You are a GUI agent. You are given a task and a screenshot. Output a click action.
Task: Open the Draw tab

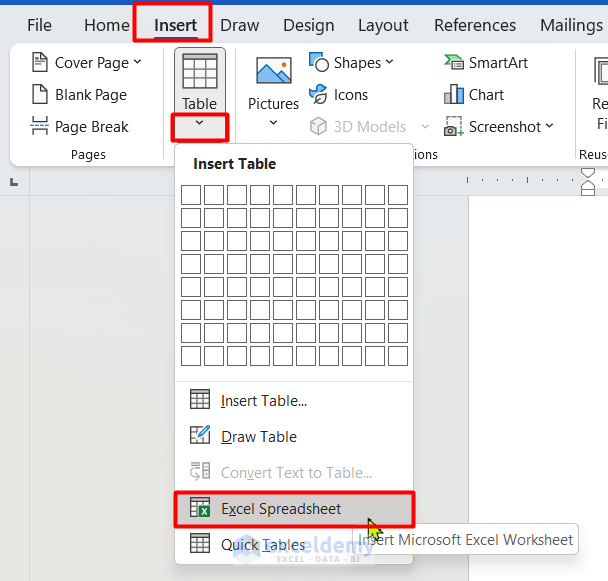click(x=239, y=26)
